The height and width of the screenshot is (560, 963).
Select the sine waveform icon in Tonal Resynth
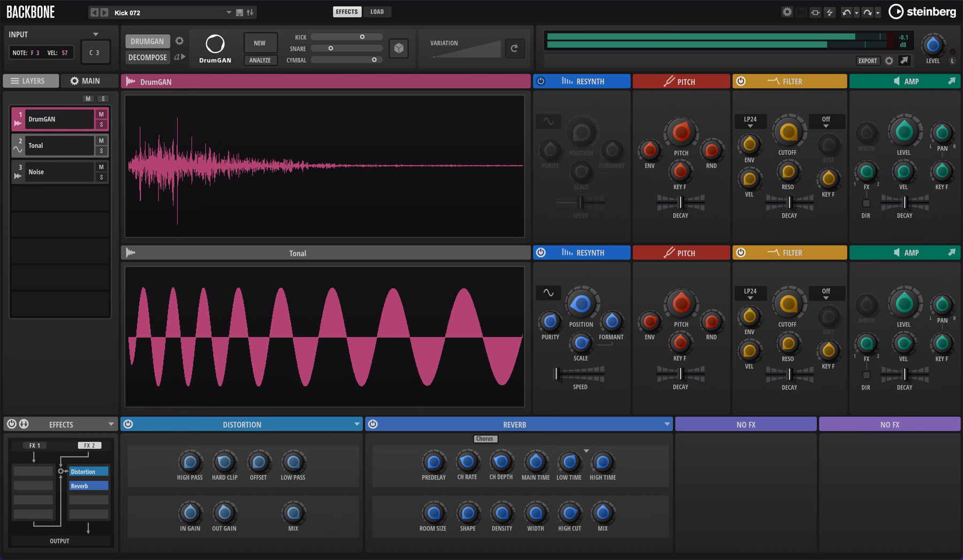548,293
